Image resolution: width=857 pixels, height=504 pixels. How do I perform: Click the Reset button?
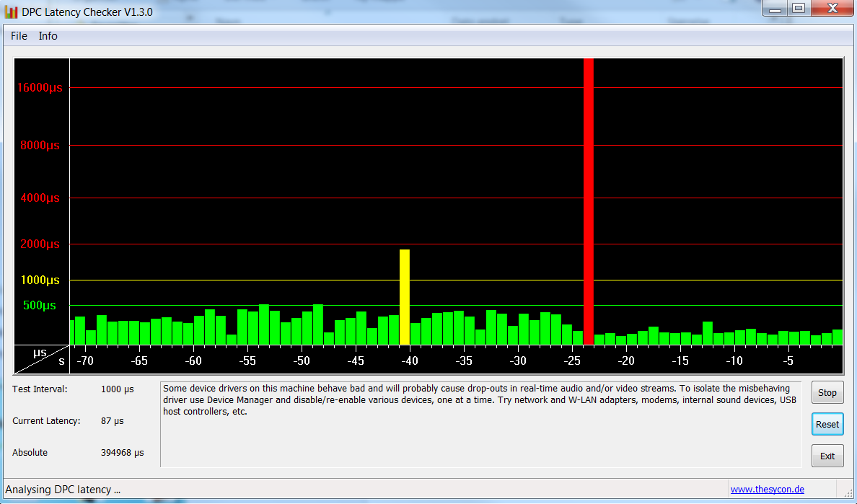(x=827, y=424)
